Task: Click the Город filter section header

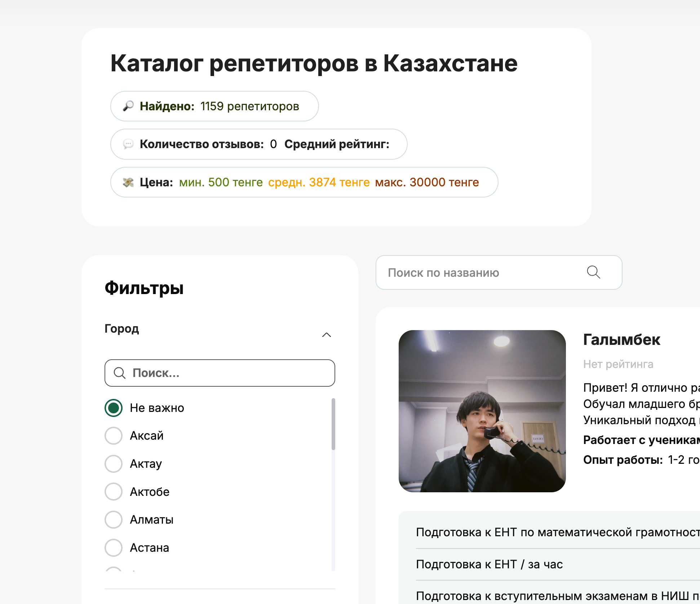Action: [x=122, y=329]
